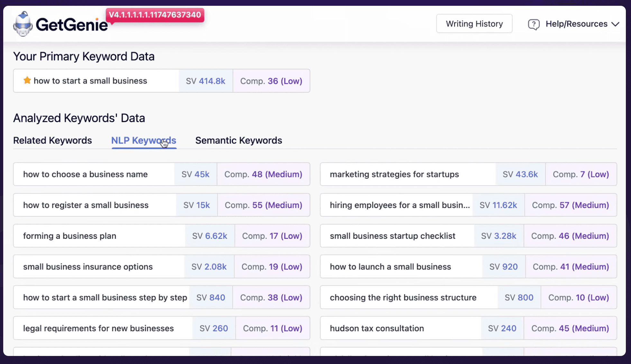Select 'marketing strategies for startups' keyword

(394, 174)
